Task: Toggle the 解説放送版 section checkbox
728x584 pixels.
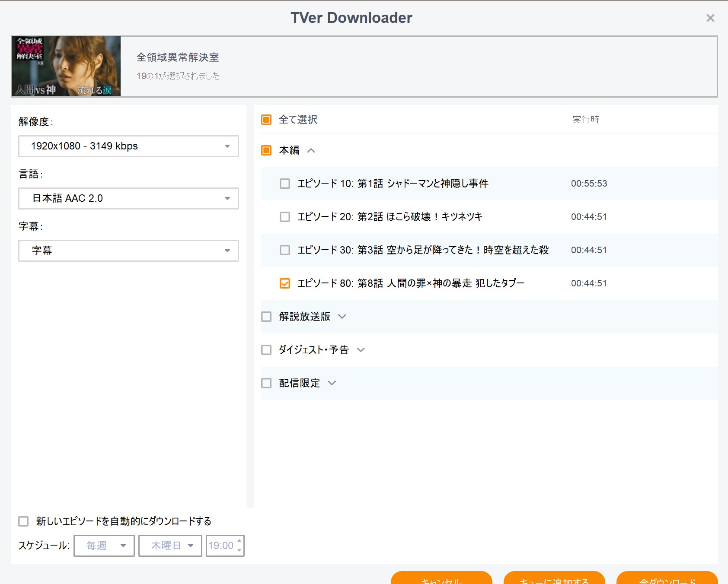Action: pyautogui.click(x=266, y=317)
